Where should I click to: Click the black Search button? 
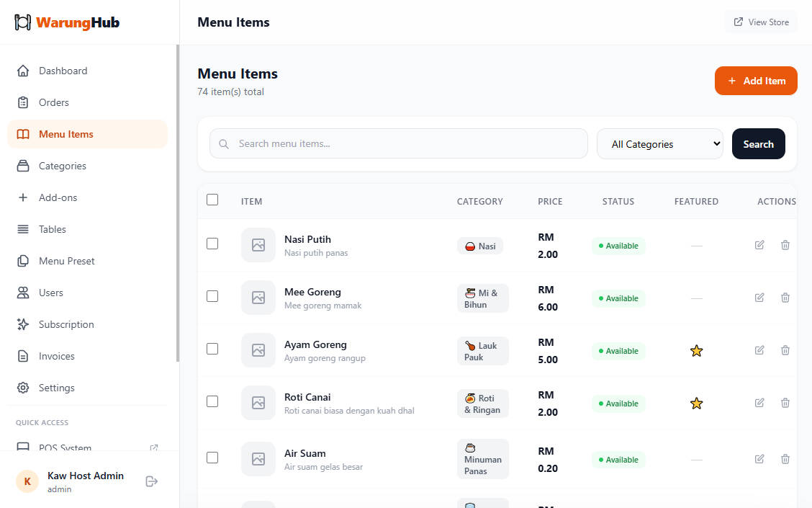click(758, 144)
